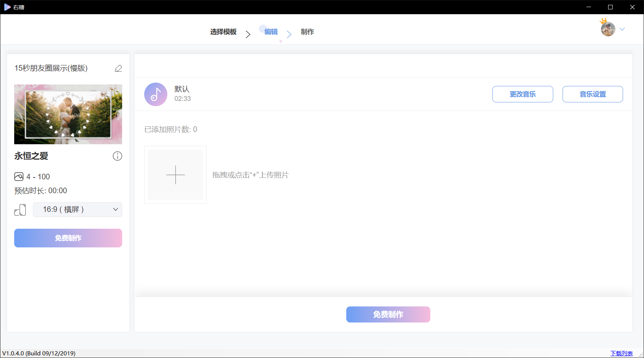
Task: Open the arrow between 编辑 and 制作 steps
Action: coord(289,34)
